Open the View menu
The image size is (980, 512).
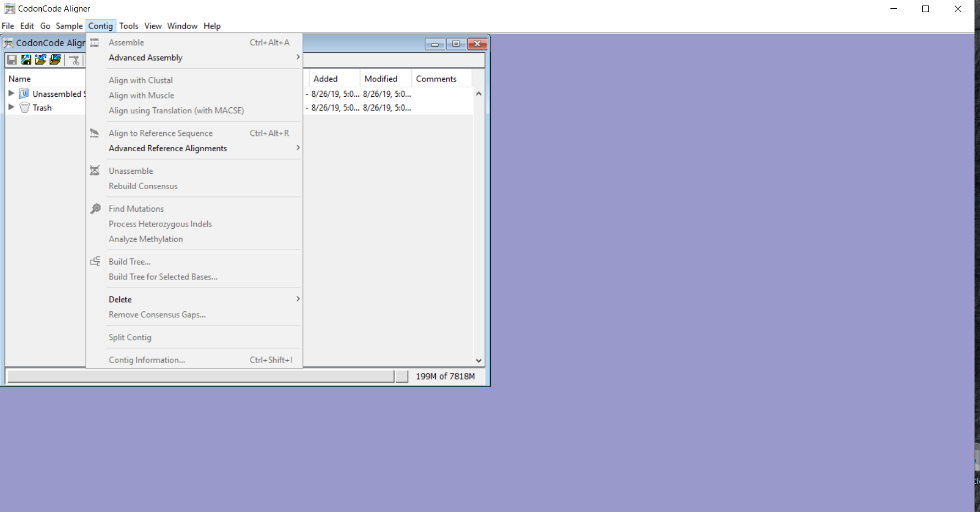(153, 26)
